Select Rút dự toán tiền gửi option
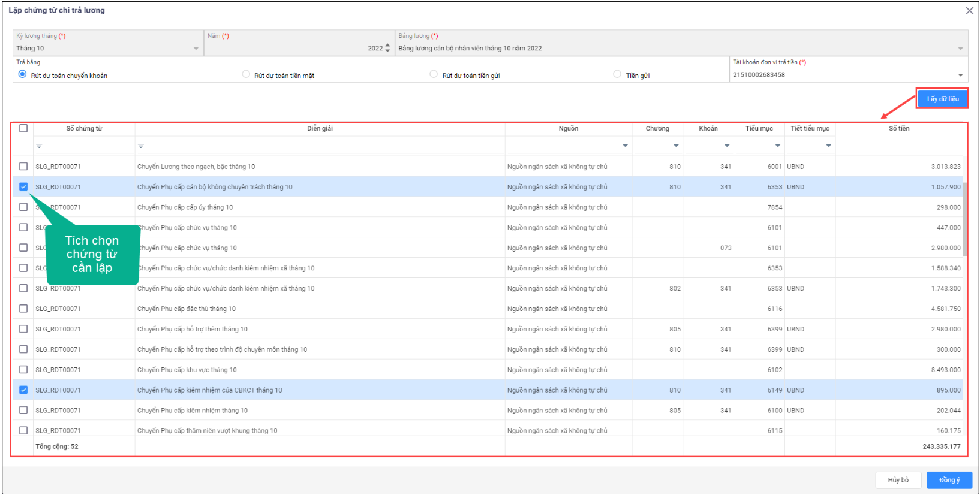 (x=434, y=74)
